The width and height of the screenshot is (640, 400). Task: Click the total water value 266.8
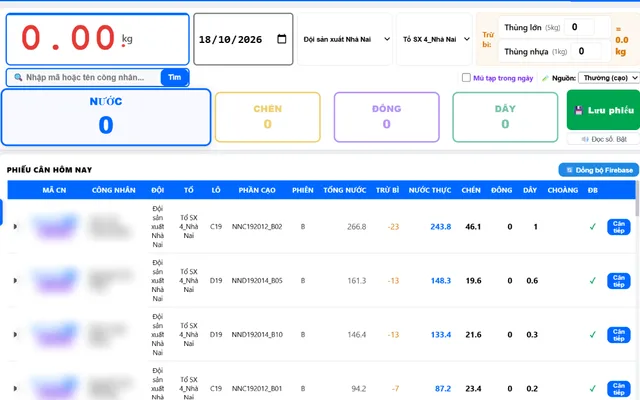[356, 227]
